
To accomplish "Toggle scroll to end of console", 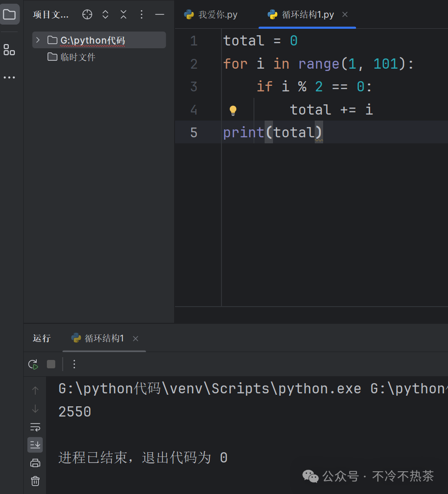I will (35, 445).
